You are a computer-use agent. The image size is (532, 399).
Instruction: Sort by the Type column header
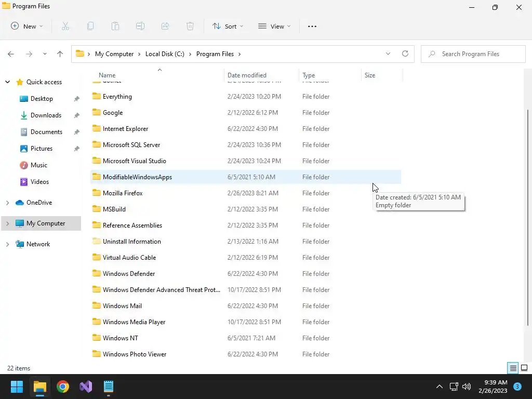(330, 75)
